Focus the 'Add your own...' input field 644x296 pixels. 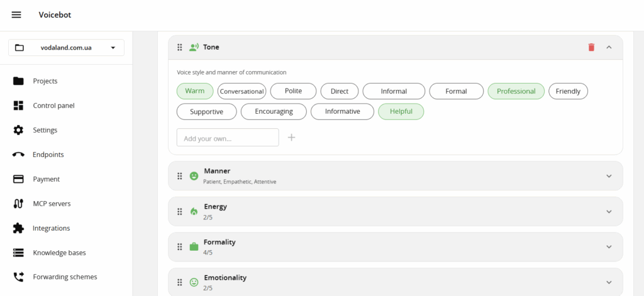pyautogui.click(x=228, y=137)
